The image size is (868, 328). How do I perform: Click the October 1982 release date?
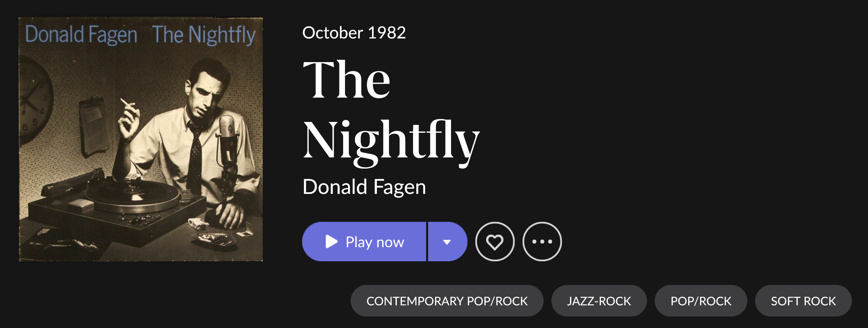354,33
